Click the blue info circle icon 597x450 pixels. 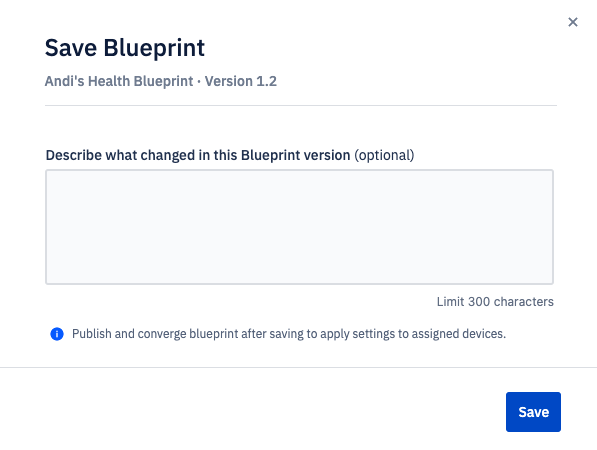tap(57, 334)
